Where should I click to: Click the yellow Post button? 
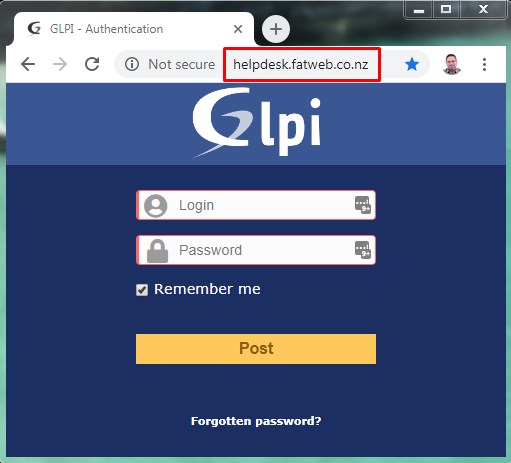coord(256,349)
